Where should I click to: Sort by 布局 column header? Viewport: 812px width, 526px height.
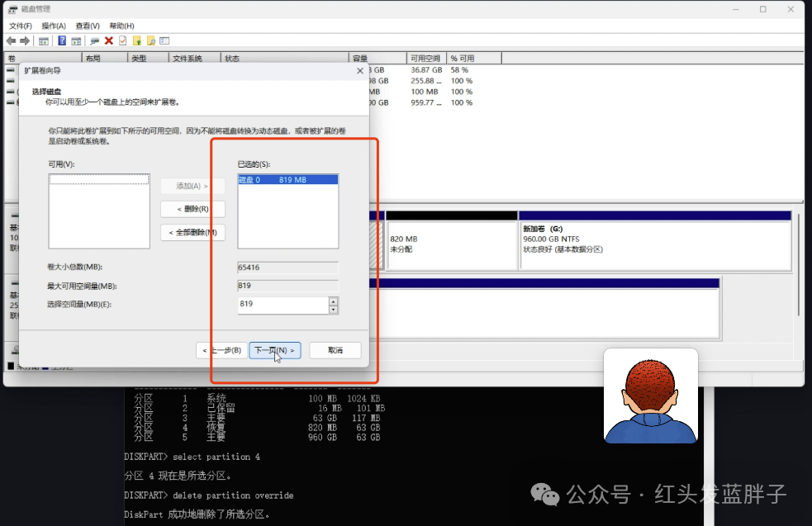click(x=105, y=58)
